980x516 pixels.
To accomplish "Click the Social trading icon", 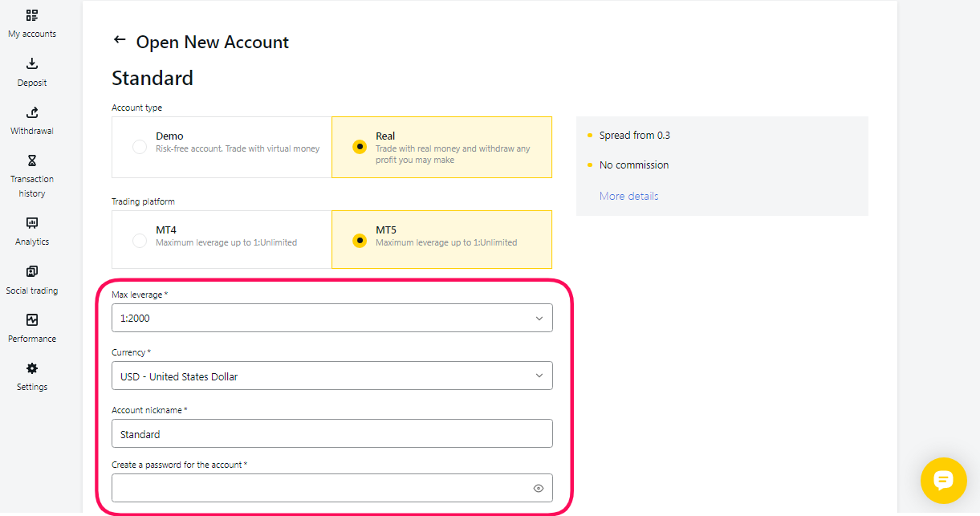I will pyautogui.click(x=32, y=272).
